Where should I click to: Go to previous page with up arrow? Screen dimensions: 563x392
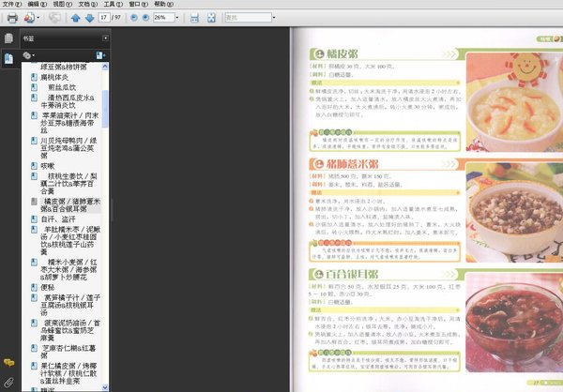coord(75,18)
